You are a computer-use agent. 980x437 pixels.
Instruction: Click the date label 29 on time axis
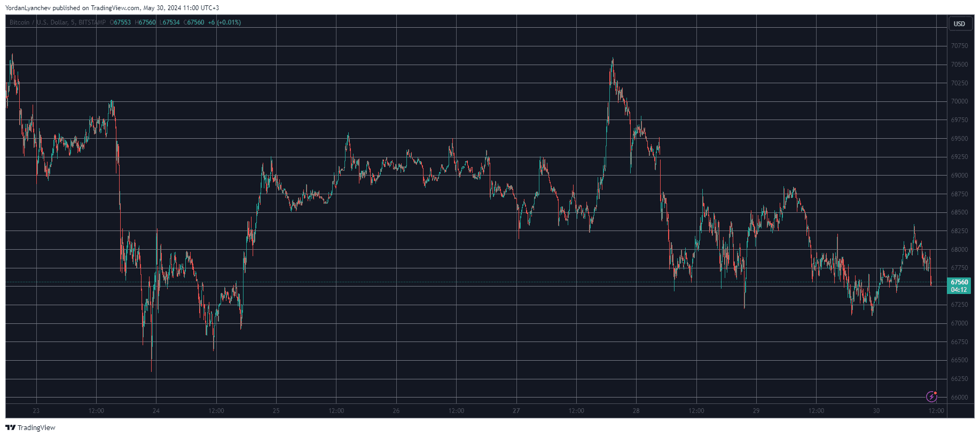pos(756,411)
